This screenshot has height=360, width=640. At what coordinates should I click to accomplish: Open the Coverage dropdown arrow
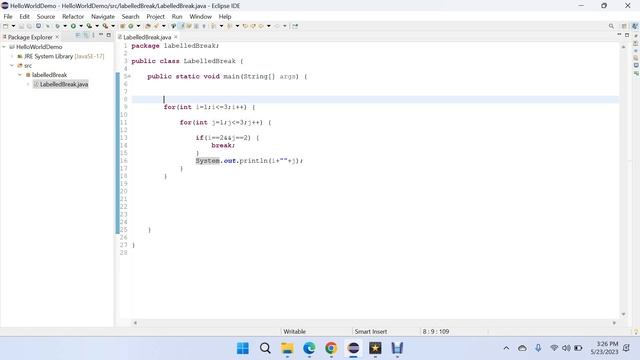[97, 26]
